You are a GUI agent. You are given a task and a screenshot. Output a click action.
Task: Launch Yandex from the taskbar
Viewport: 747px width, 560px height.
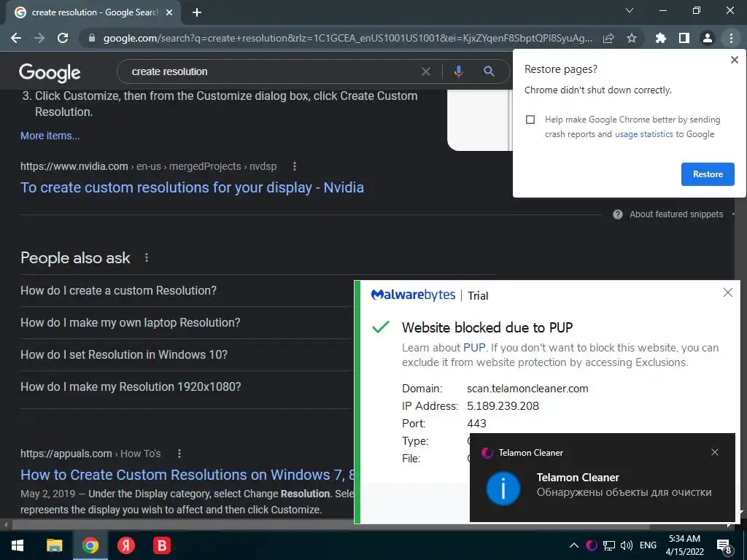pyautogui.click(x=126, y=545)
